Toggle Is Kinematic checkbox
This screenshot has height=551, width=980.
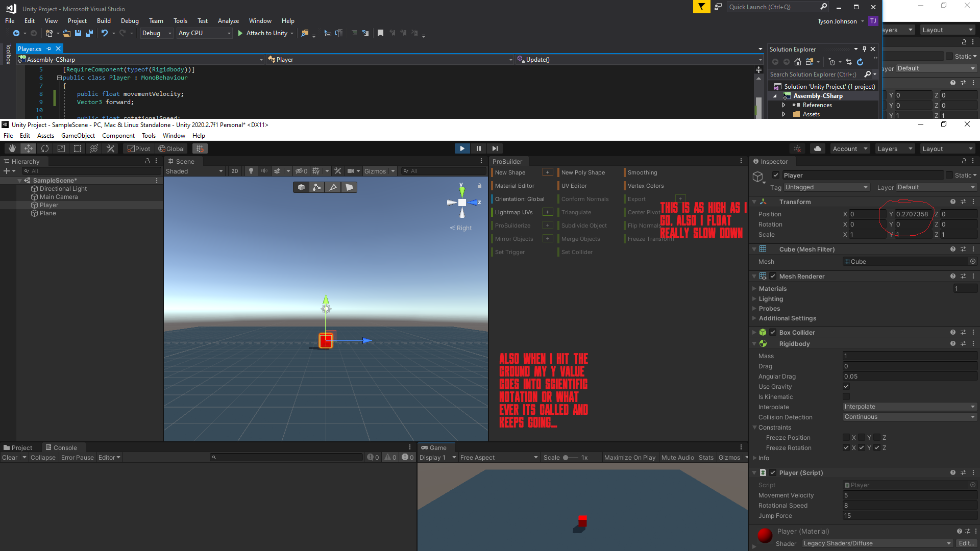tap(846, 396)
